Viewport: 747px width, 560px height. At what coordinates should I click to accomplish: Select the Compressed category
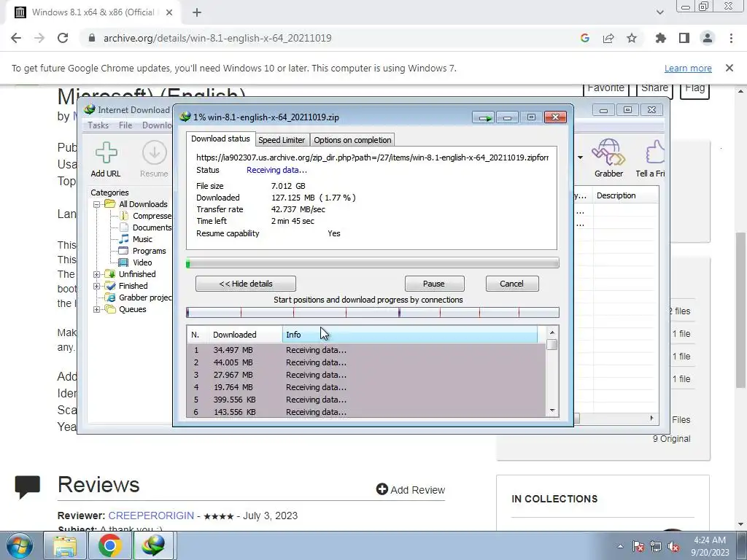pos(146,216)
